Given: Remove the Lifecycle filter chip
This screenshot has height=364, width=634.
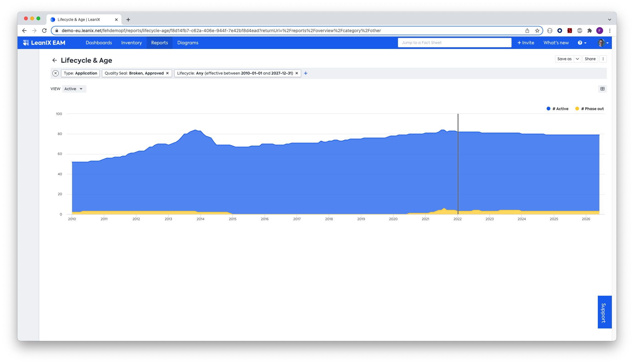Looking at the screenshot, I should (297, 73).
